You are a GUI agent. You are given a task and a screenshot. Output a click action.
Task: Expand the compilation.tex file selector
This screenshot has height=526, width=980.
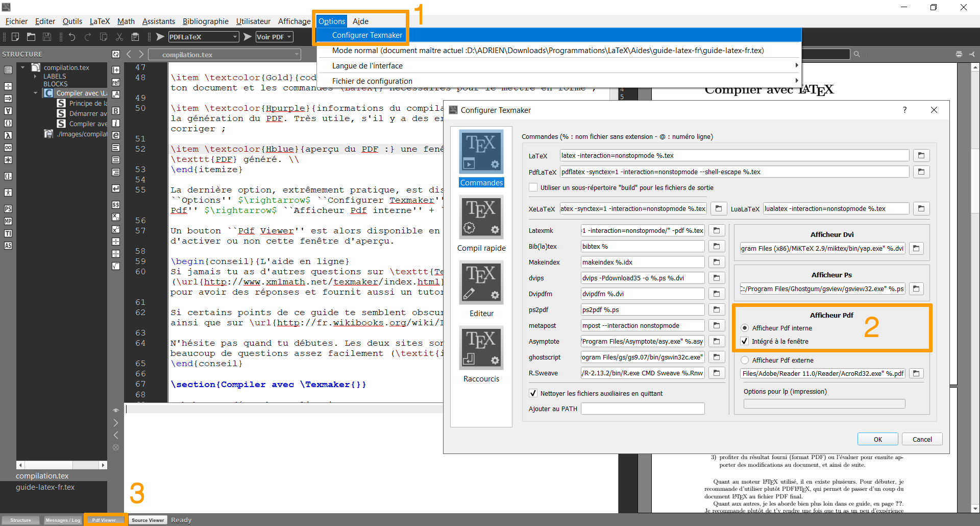tap(297, 55)
